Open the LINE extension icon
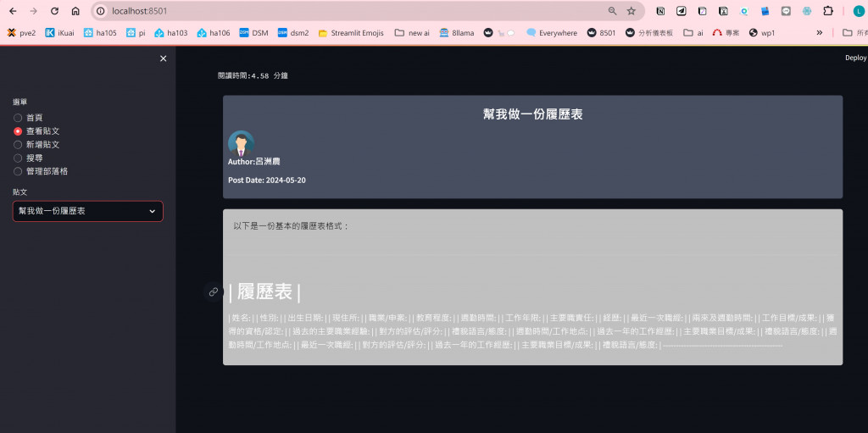This screenshot has width=868, height=433. tap(786, 11)
